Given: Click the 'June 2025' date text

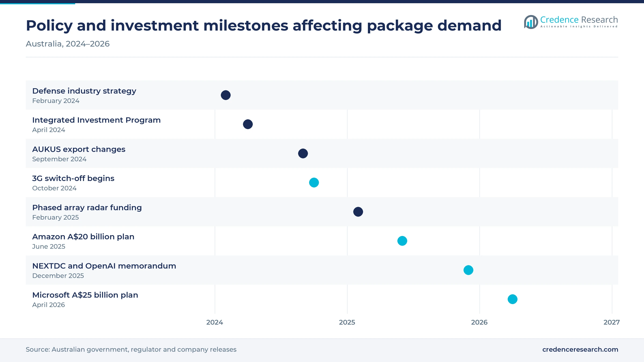Looking at the screenshot, I should tap(49, 246).
